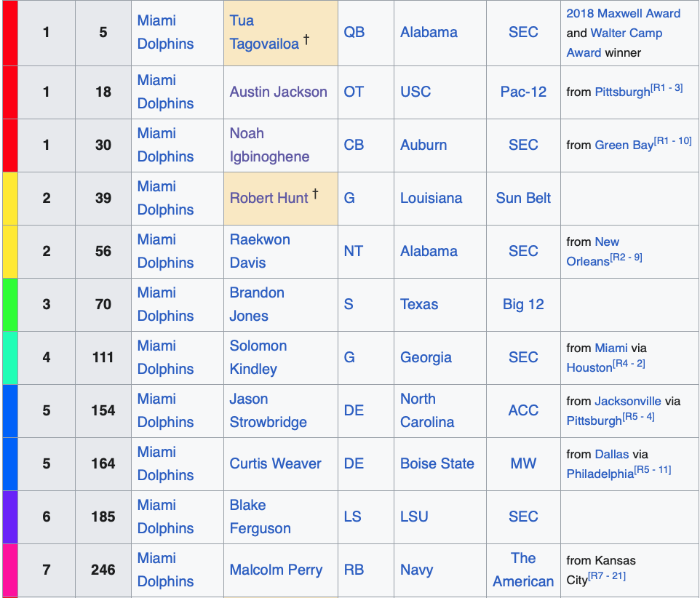Click Alabama link in Tua Tagovailoa's row
The image size is (700, 598).
429,32
